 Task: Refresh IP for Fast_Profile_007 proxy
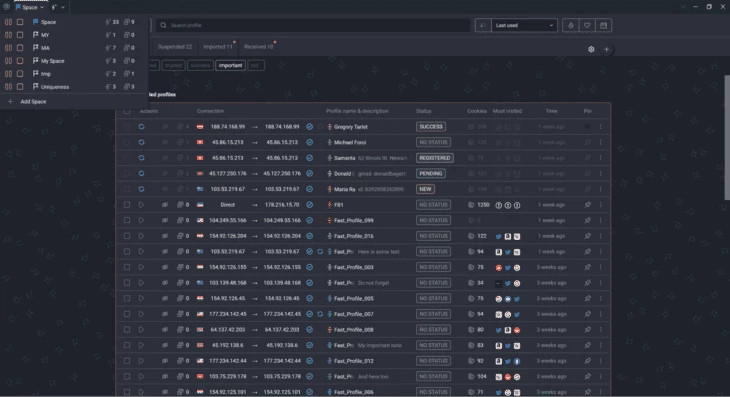click(320, 314)
